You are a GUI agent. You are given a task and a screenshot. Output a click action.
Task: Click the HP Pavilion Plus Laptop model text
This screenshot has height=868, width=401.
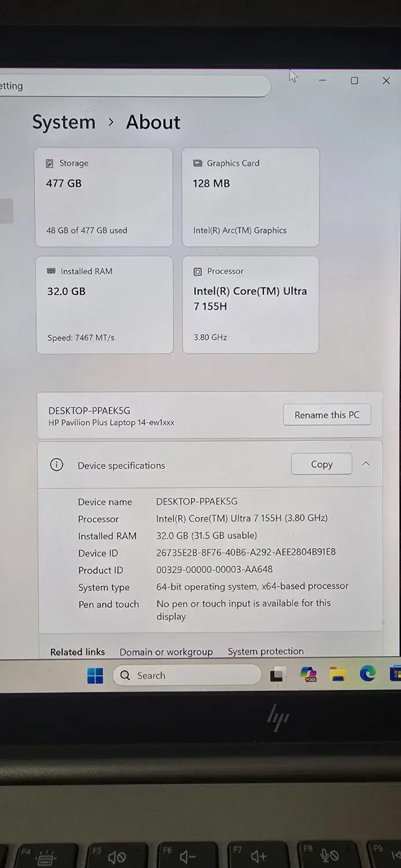point(111,422)
